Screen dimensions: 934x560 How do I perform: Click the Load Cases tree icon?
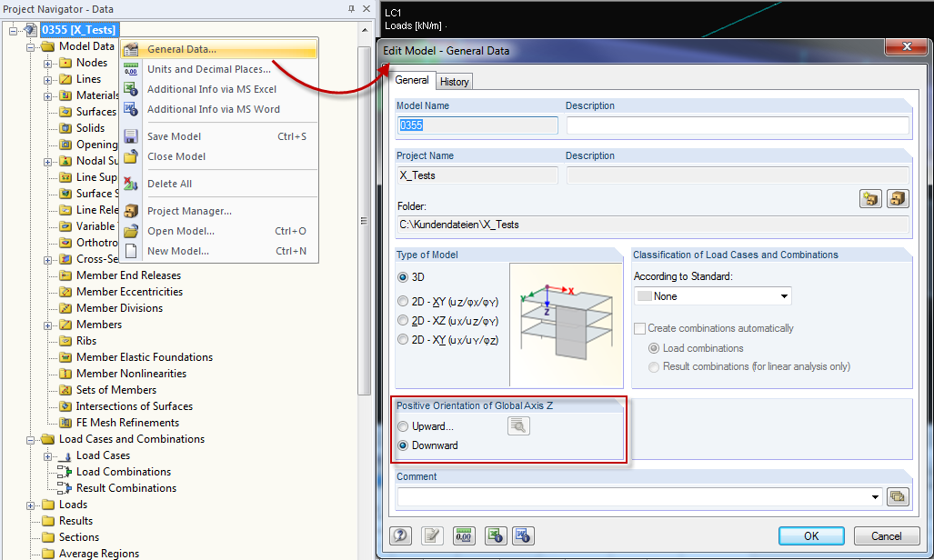click(65, 455)
